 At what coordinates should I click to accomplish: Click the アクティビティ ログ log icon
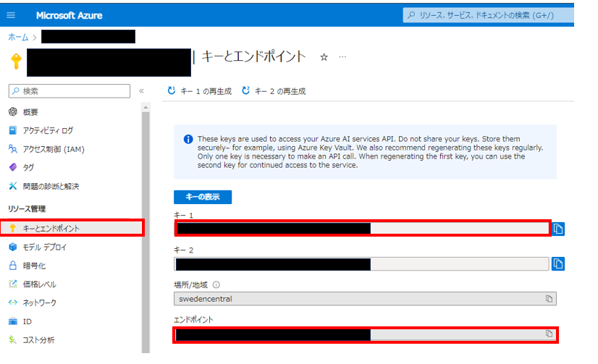(x=12, y=130)
